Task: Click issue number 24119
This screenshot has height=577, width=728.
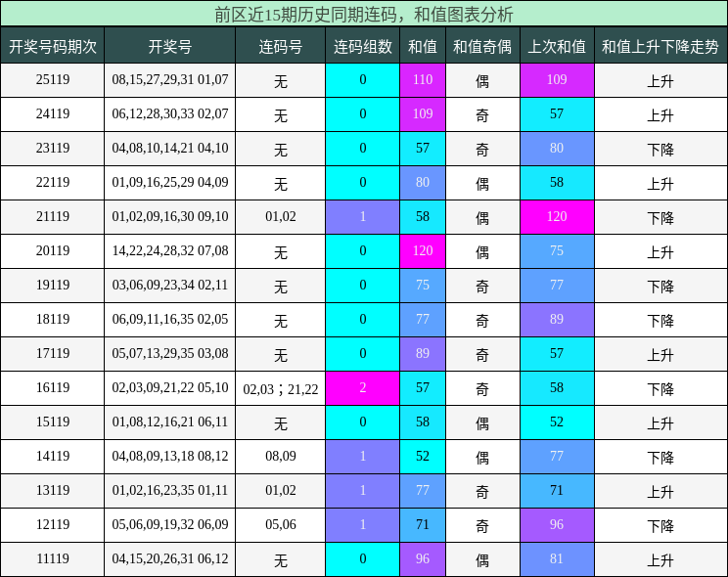Action: pyautogui.click(x=53, y=114)
